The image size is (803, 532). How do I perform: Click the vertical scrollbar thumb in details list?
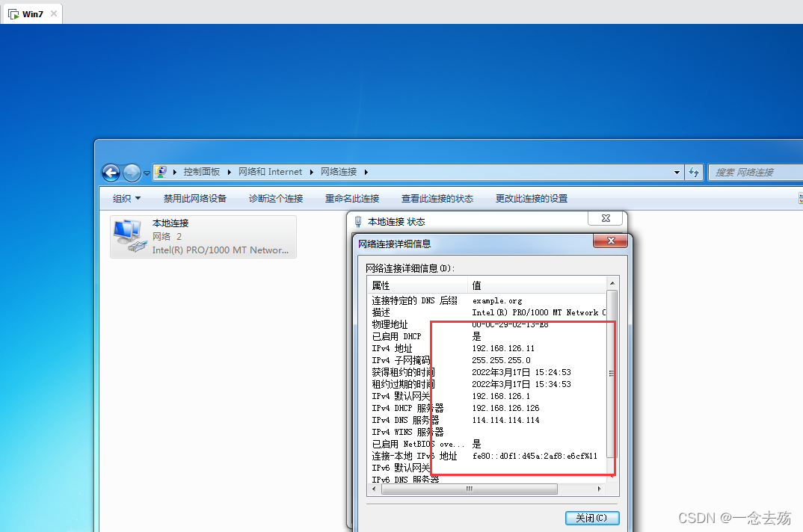coord(612,374)
